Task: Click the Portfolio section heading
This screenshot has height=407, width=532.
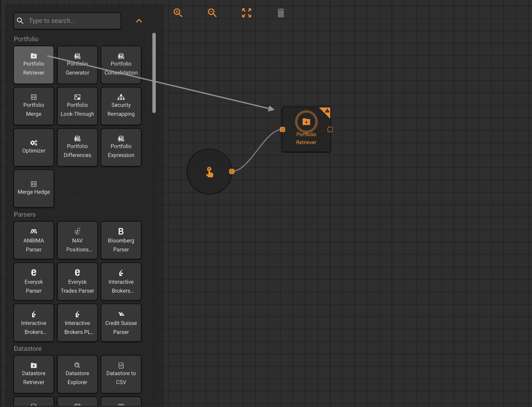Action: coord(26,39)
